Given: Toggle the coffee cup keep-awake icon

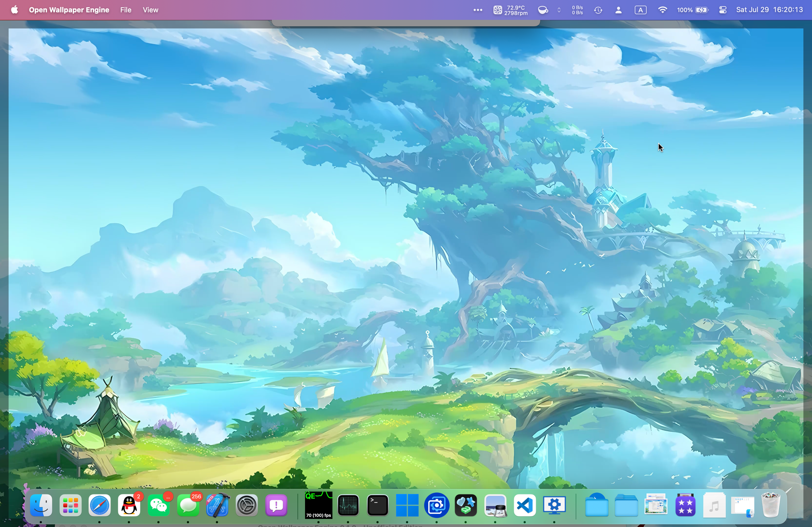Looking at the screenshot, I should (x=543, y=10).
